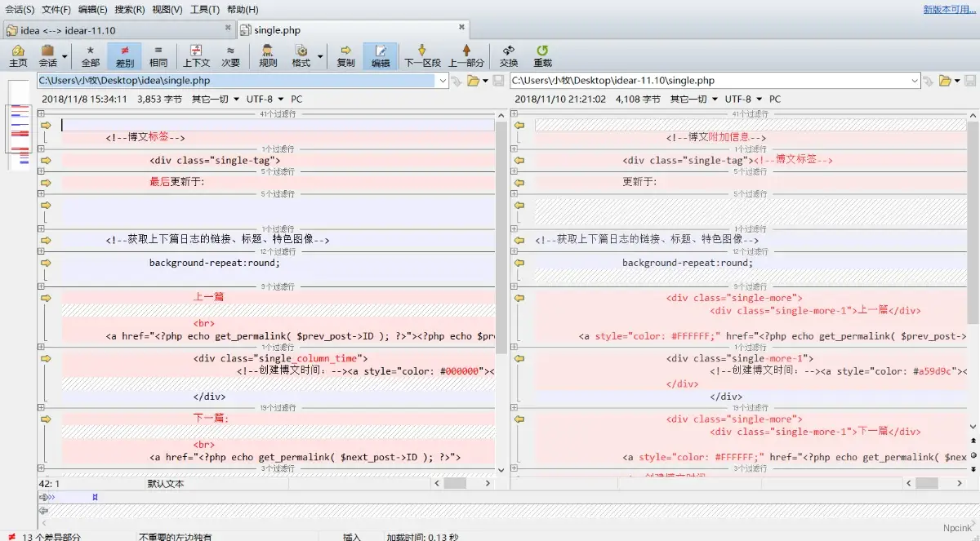Jump to next difference with 下一区段
This screenshot has width=980, height=541.
pos(422,55)
